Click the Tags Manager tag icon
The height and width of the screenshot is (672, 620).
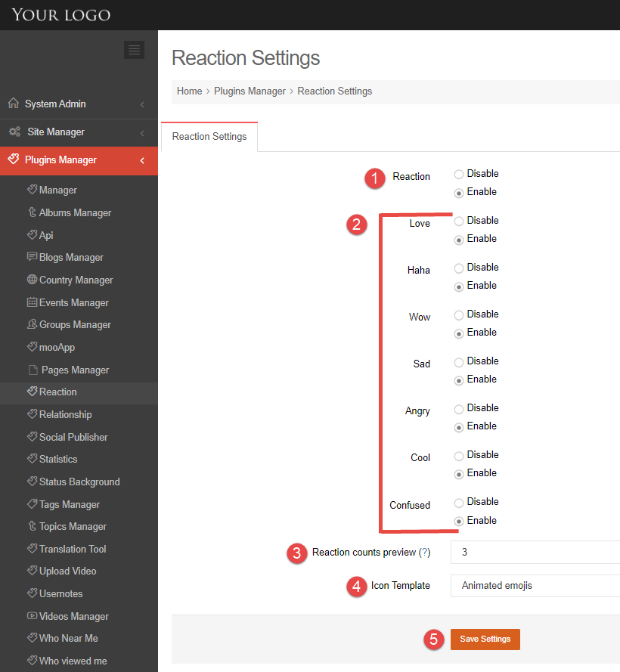coord(33,503)
